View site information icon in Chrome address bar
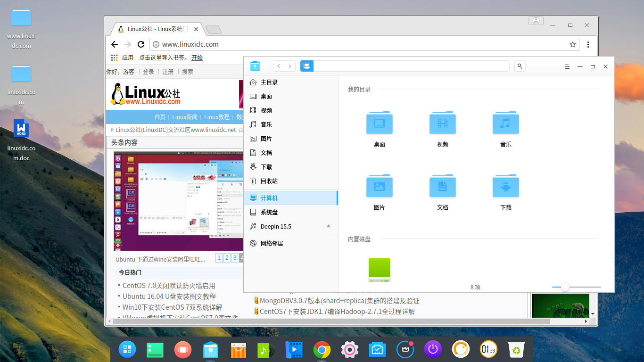The width and height of the screenshot is (644, 362). coord(156,44)
